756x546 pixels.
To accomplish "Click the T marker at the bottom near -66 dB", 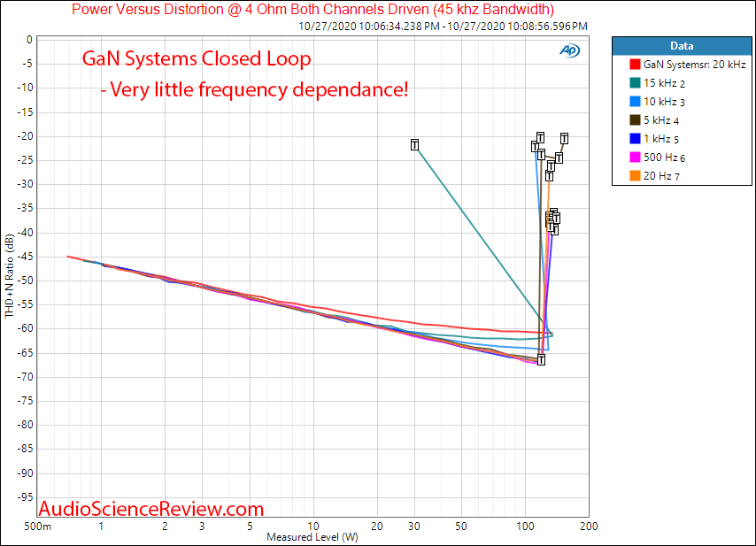I will [541, 360].
